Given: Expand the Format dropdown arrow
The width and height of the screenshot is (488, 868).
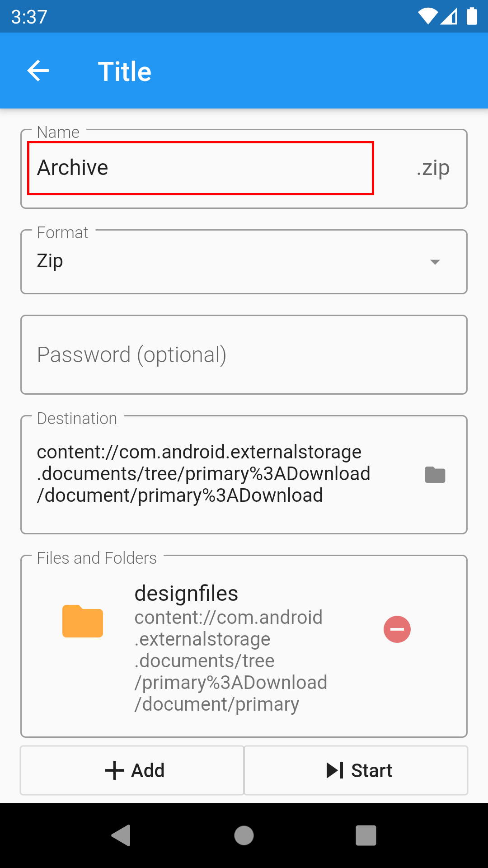Looking at the screenshot, I should click(435, 262).
